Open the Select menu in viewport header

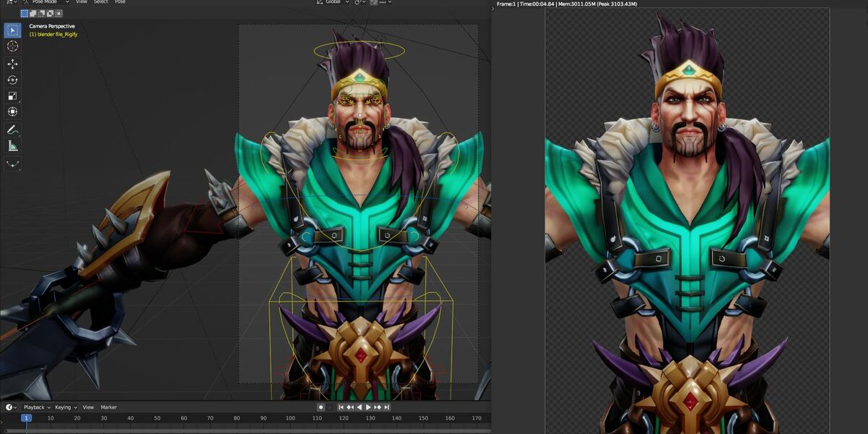click(x=101, y=2)
